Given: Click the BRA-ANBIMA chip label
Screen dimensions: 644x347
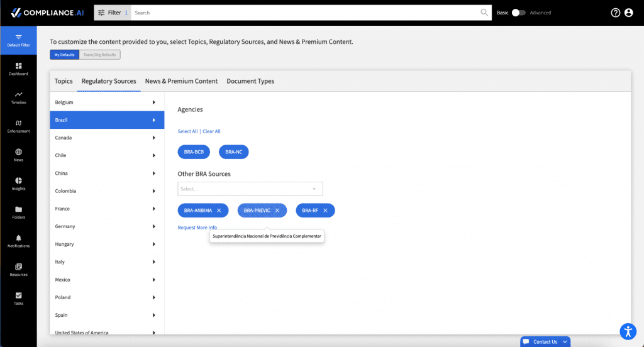Looking at the screenshot, I should pos(198,210).
